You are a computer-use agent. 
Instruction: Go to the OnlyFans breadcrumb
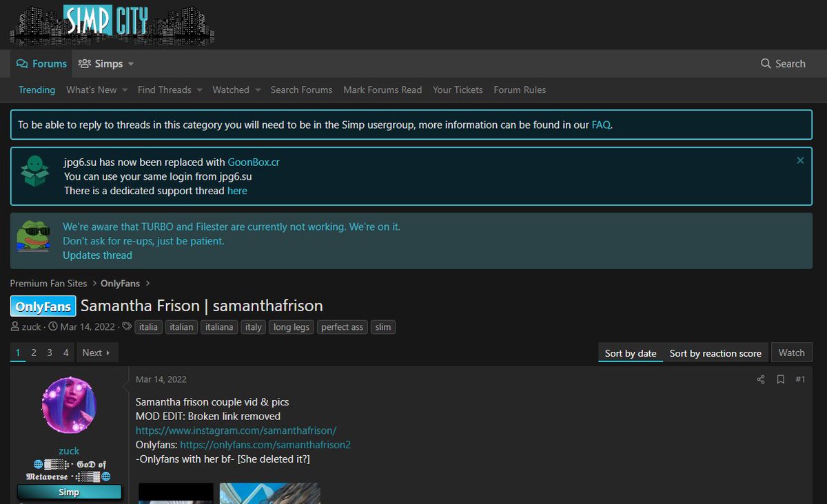pos(120,283)
